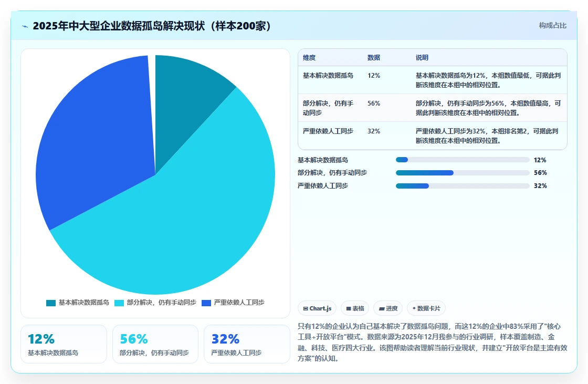Image resolution: width=588 pixels, height=384 pixels.
Task: Click the 56% progress bar for 部分解决
Action: (x=463, y=173)
